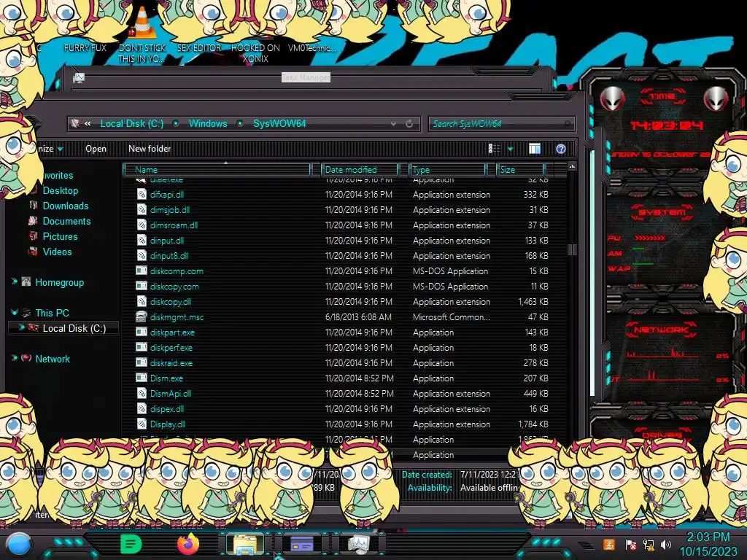747x560 pixels.
Task: Click the Display.dll file icon
Action: pyautogui.click(x=142, y=424)
